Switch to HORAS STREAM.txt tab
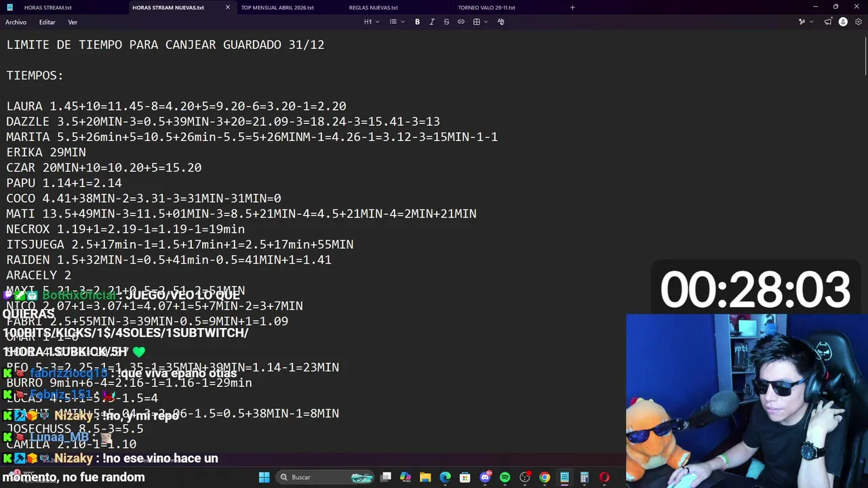 (47, 7)
